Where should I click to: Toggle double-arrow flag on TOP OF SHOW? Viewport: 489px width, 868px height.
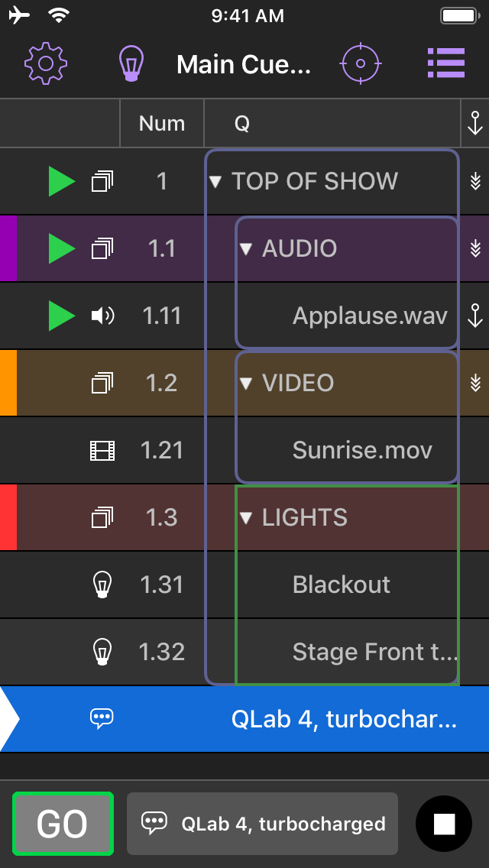tap(475, 181)
